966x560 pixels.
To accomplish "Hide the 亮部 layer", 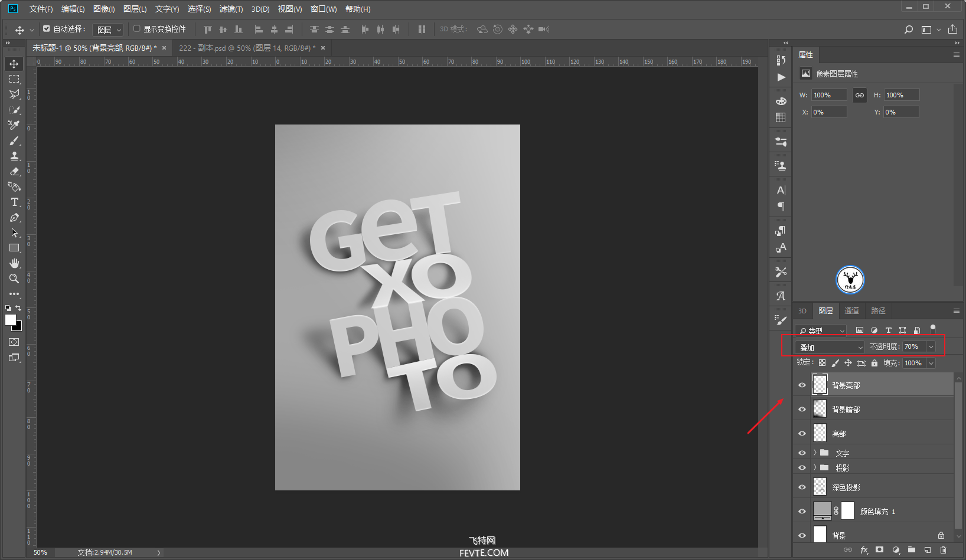I will point(802,434).
